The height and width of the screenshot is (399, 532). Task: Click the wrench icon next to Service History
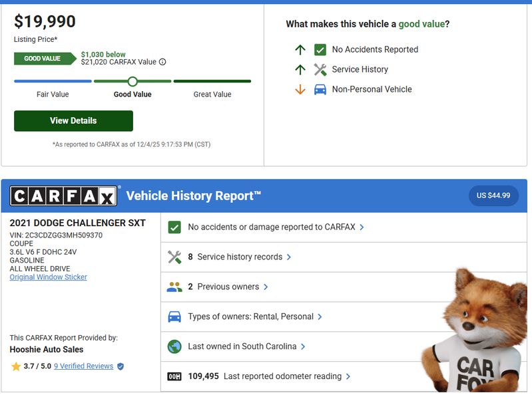pos(320,69)
